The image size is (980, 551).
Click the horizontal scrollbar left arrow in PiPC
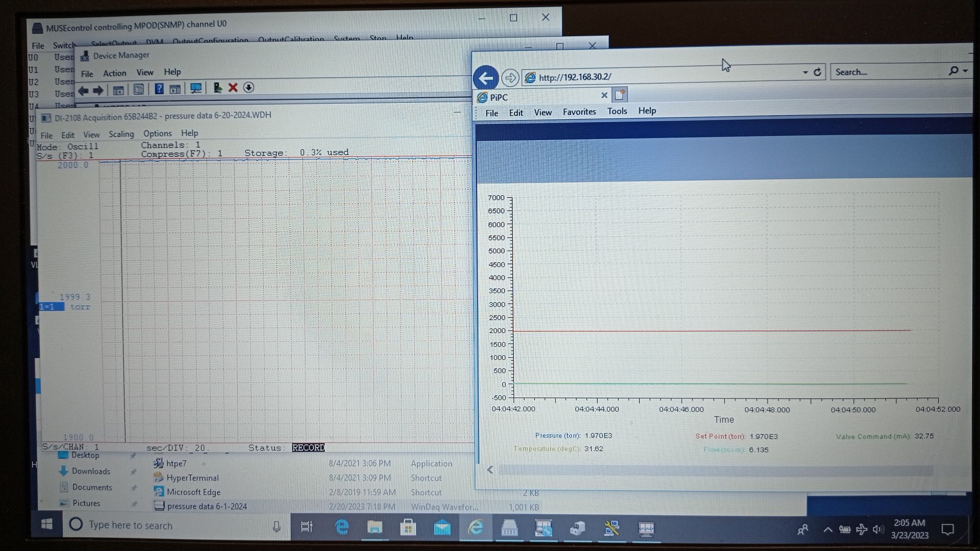point(490,470)
